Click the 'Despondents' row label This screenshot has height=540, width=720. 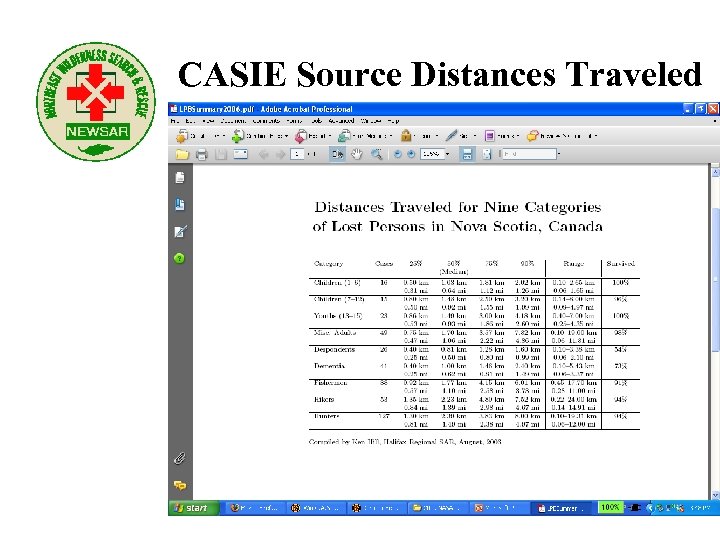(x=334, y=349)
